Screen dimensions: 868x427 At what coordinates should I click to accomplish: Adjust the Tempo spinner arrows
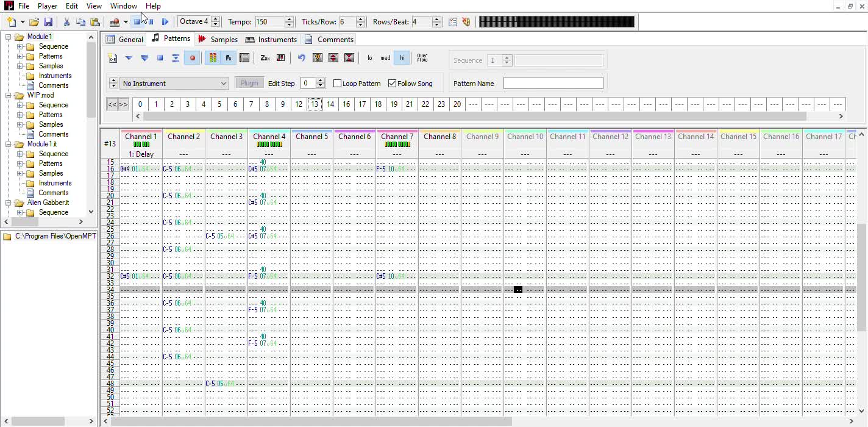tap(289, 22)
